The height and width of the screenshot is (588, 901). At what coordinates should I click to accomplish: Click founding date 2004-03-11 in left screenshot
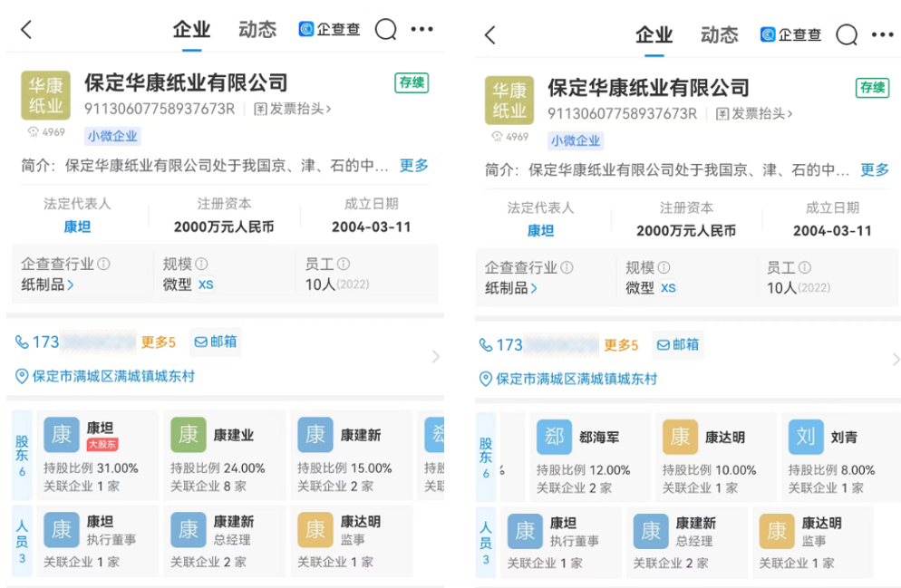coord(372,227)
